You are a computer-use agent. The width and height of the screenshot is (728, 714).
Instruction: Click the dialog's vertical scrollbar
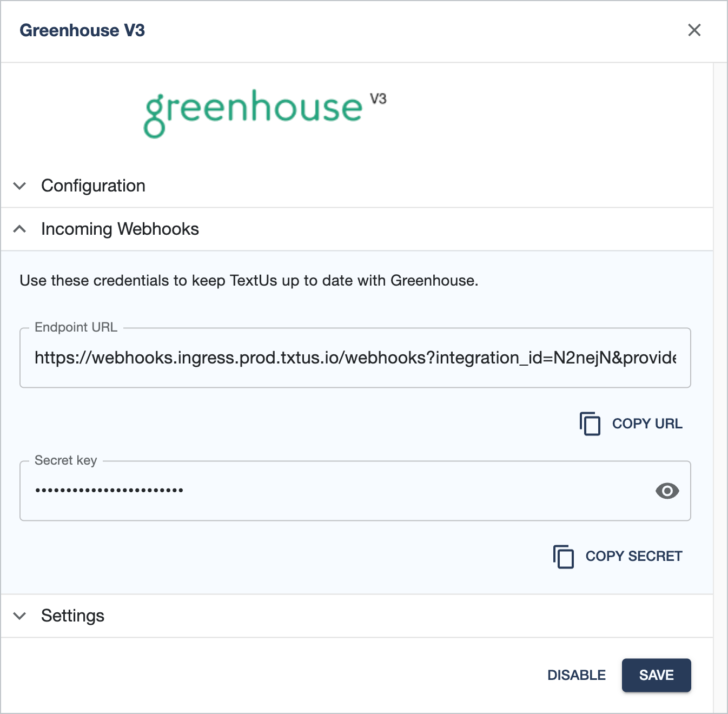(720, 387)
